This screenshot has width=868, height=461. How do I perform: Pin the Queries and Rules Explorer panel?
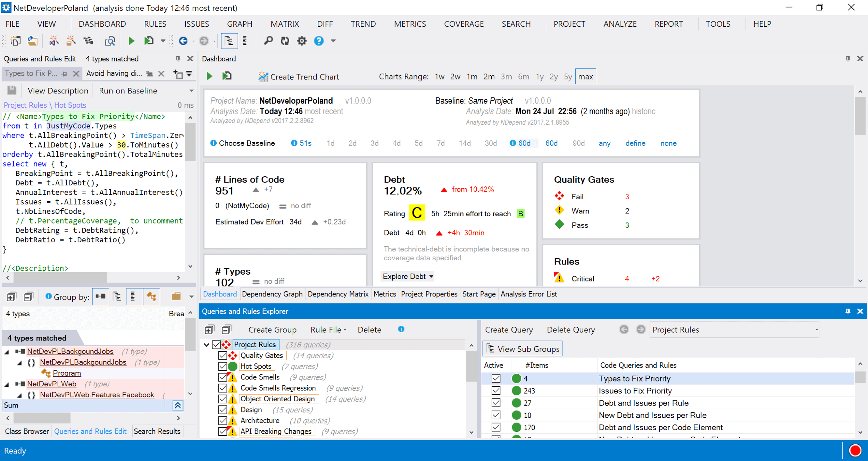coord(848,311)
